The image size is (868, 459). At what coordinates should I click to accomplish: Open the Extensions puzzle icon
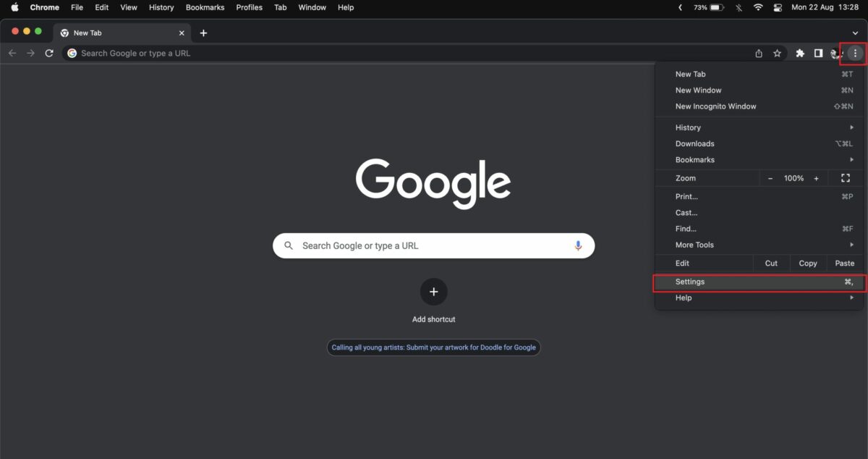click(800, 53)
